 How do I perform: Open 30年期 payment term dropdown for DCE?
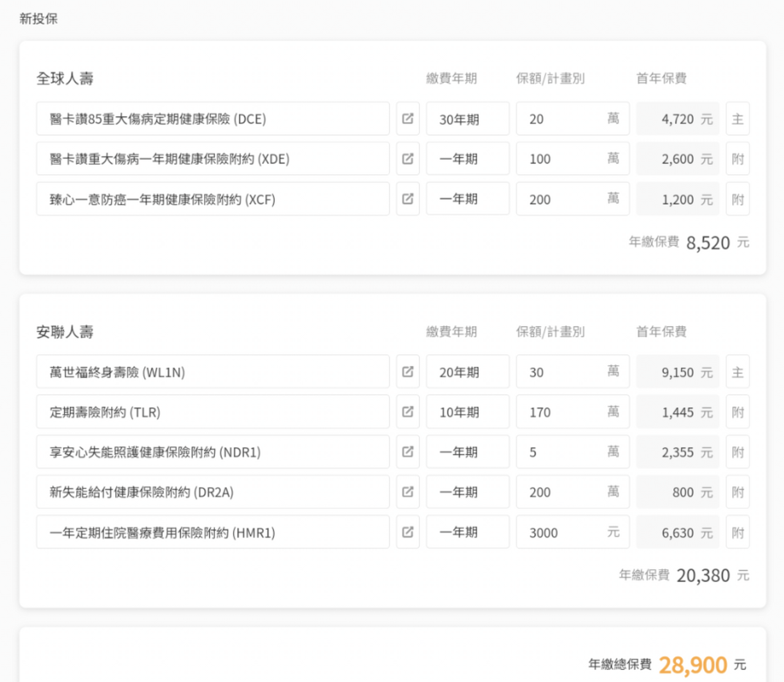point(467,119)
